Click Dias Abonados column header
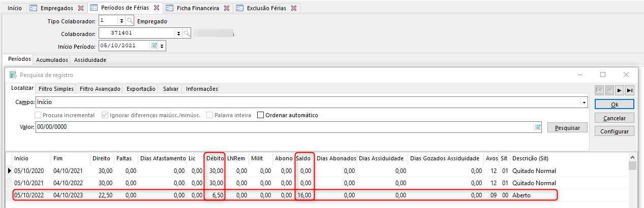Viewport: 644px width, 208px height. pos(336,158)
